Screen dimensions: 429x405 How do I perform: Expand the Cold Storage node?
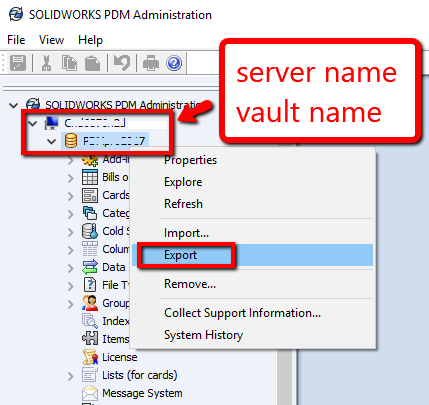click(70, 232)
